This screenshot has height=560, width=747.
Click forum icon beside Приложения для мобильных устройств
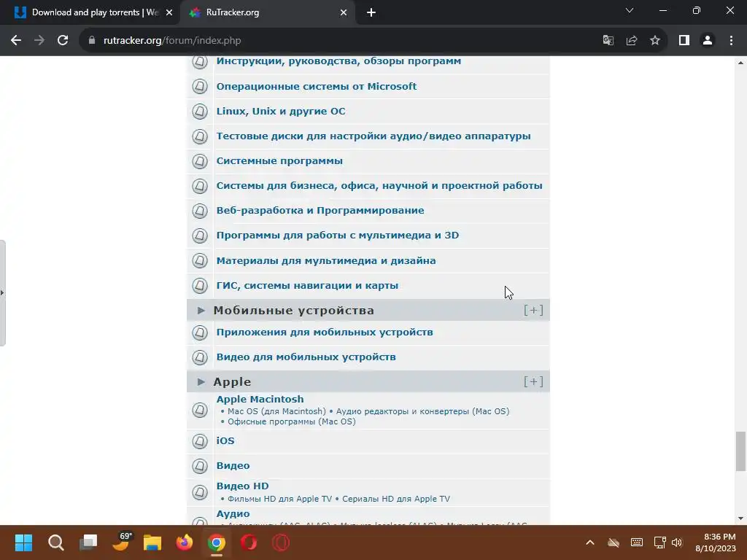200,332
